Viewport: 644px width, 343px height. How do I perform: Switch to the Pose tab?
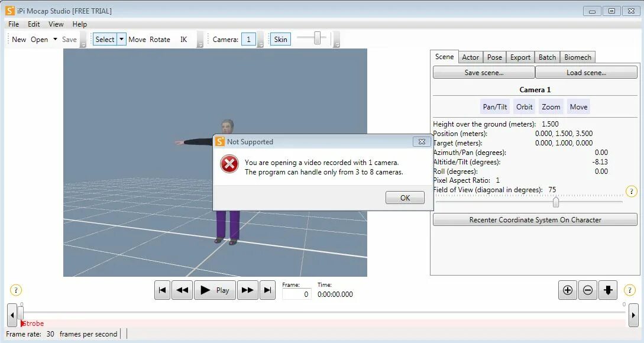click(x=494, y=57)
